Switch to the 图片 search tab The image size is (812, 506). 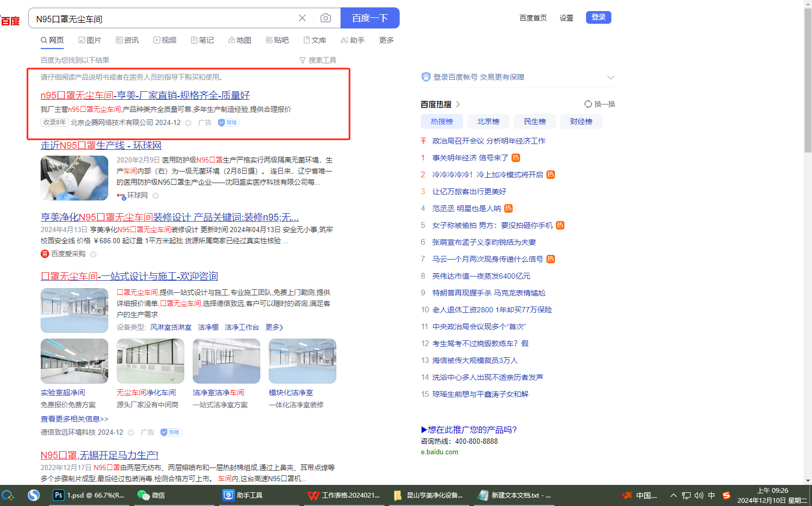(x=90, y=40)
